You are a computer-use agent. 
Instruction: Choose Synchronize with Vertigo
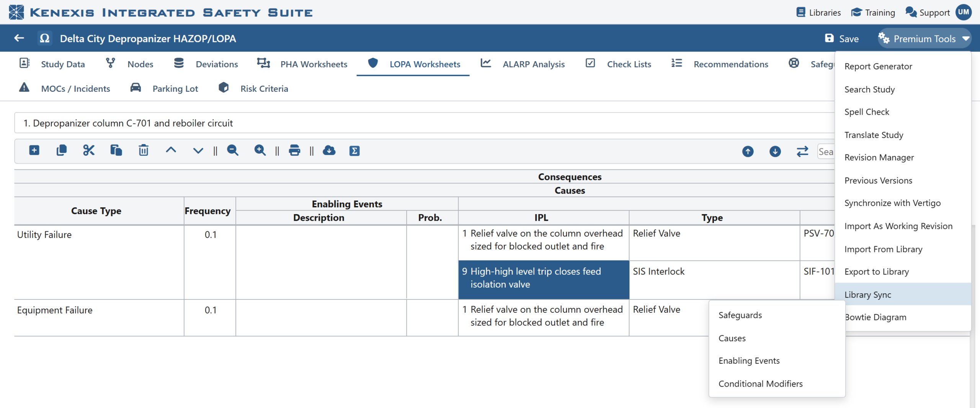click(903, 203)
